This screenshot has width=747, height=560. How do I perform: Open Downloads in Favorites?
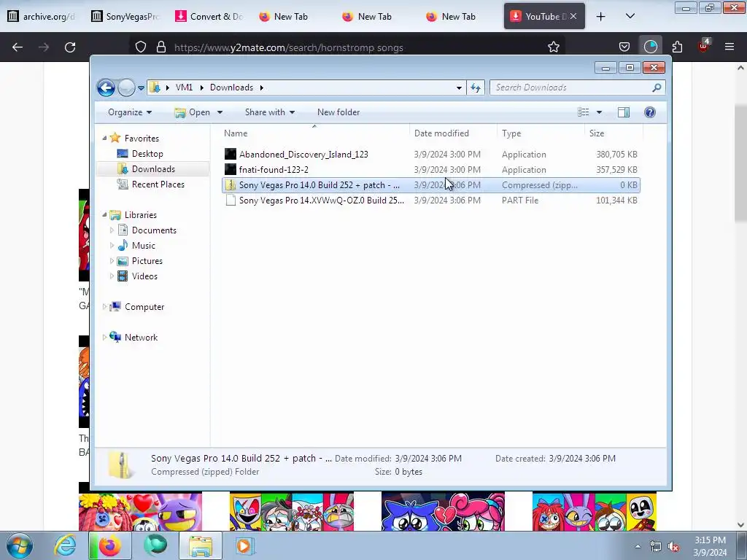pyautogui.click(x=153, y=169)
